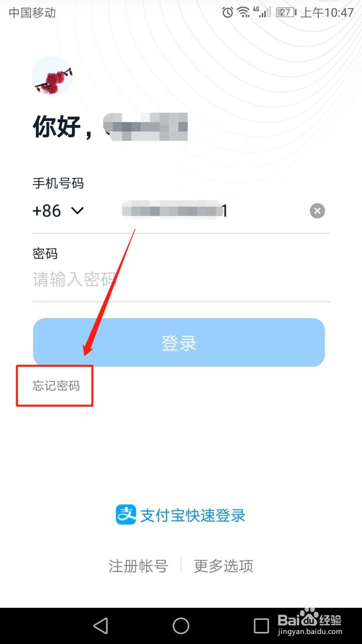This screenshot has width=362, height=644.
Task: Tap the blurred username after 你好
Action: click(x=146, y=127)
